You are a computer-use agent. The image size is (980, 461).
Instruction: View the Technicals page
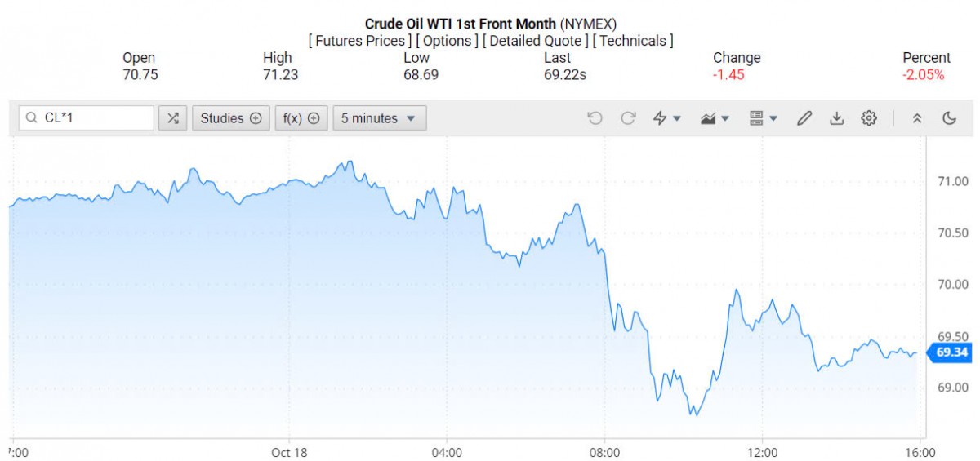[x=633, y=40]
